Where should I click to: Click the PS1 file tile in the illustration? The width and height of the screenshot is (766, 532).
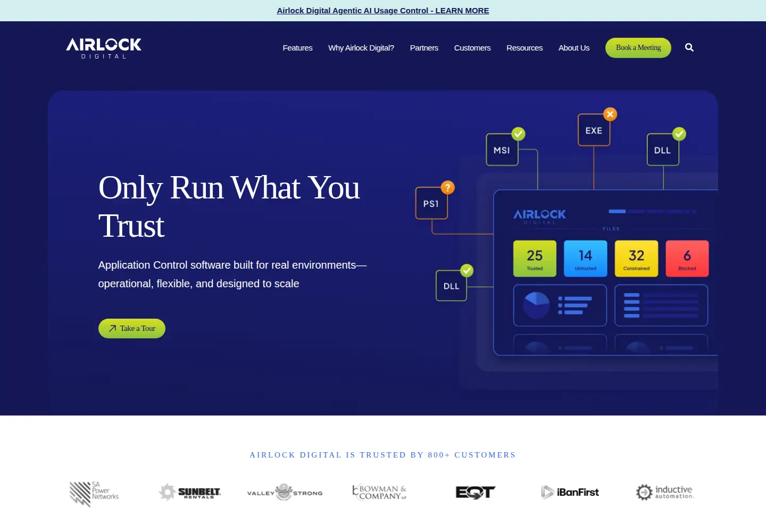[431, 203]
